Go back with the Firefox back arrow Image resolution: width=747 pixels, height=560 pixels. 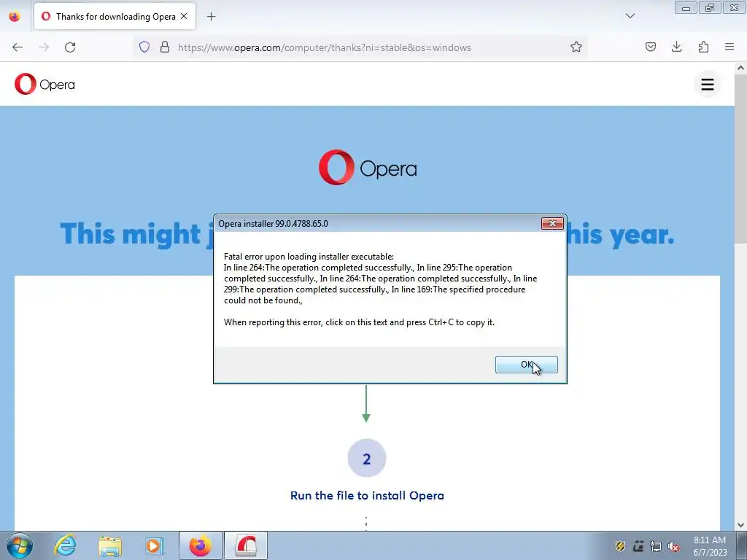(x=18, y=47)
